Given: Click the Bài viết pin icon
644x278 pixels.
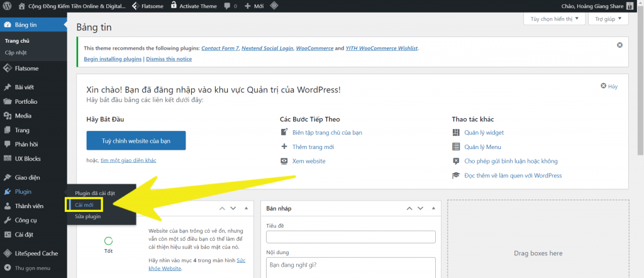Looking at the screenshot, I should (8, 87).
